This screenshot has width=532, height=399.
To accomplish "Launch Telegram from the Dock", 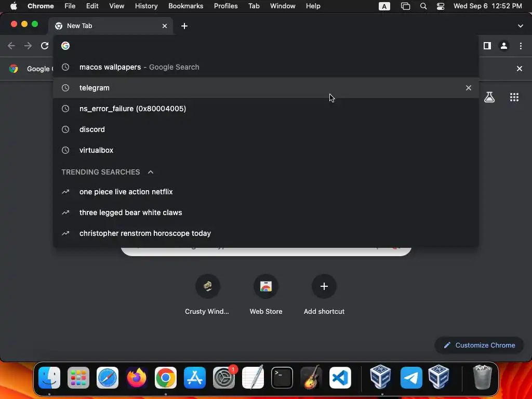I will [x=411, y=378].
